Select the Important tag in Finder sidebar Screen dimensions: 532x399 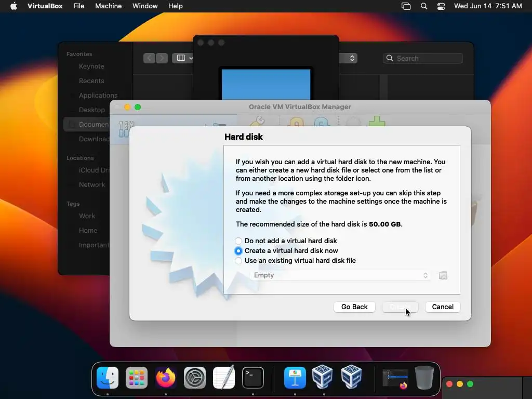94,245
